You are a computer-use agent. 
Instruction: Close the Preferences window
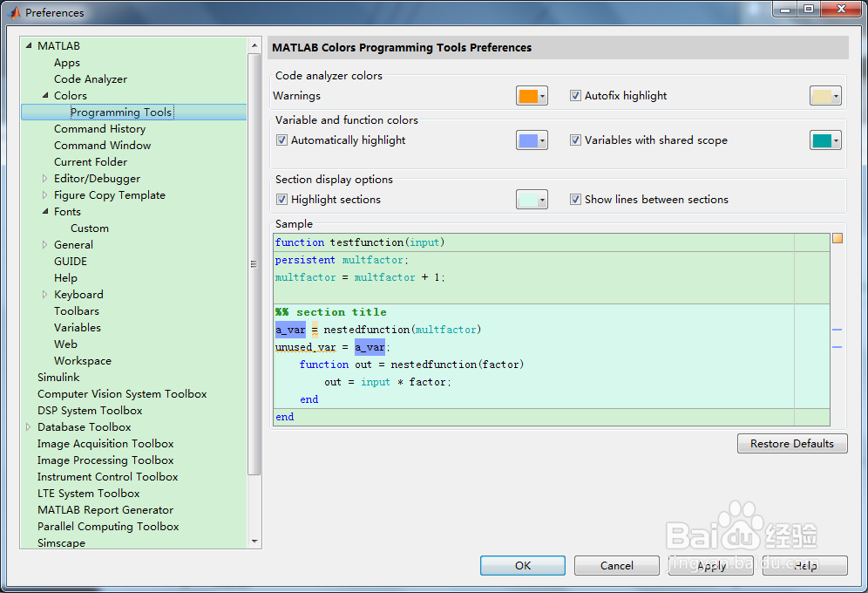click(841, 9)
